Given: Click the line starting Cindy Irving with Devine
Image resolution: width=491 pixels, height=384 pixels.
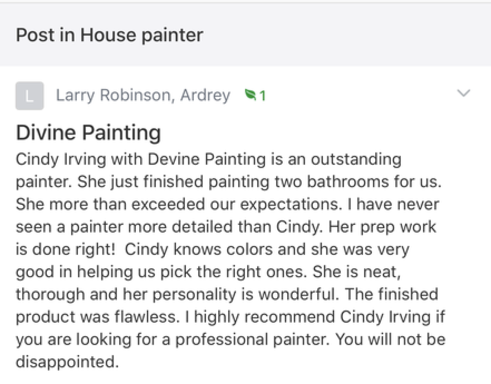Looking at the screenshot, I should (209, 159).
